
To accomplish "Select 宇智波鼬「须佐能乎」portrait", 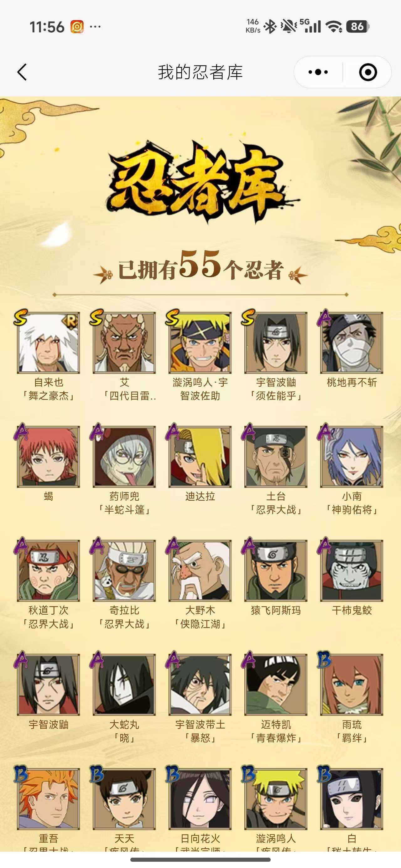I will [276, 343].
